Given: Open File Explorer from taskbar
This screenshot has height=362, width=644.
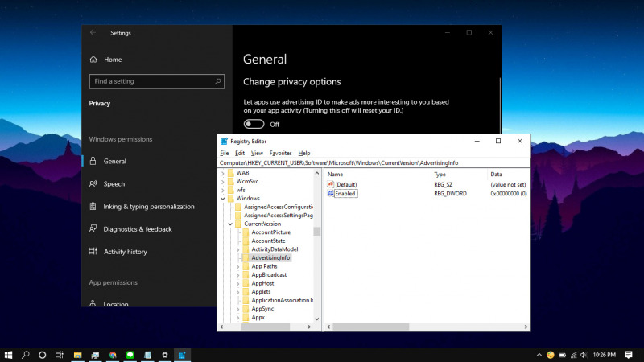Looking at the screenshot, I should (77, 355).
